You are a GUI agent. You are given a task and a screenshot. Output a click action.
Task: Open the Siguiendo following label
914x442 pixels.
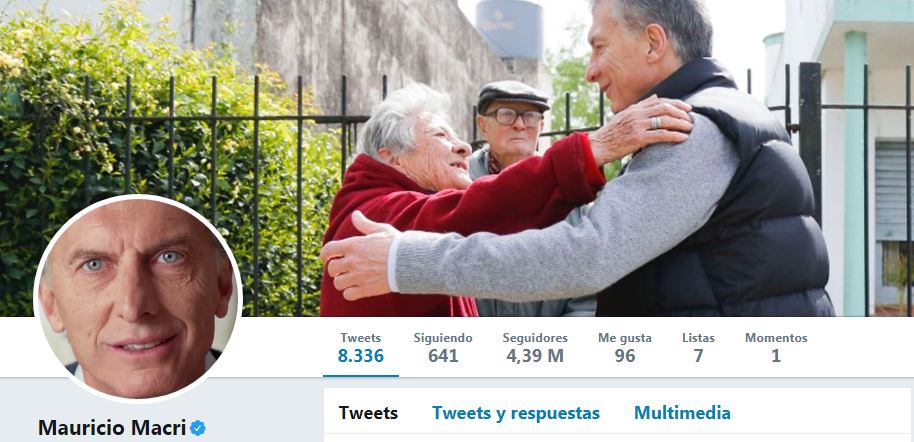coord(443,338)
